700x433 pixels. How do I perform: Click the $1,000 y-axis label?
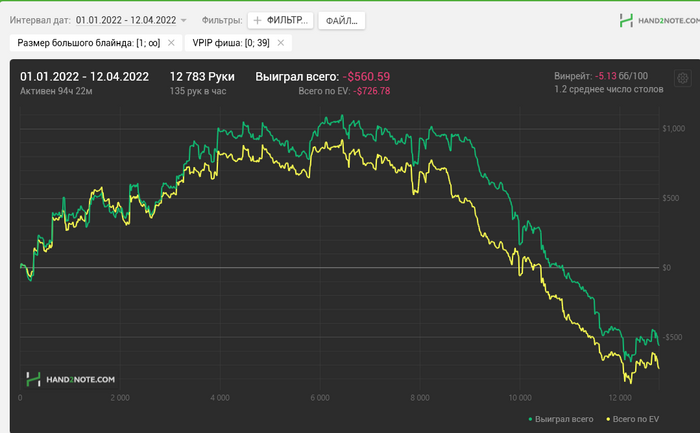click(673, 129)
